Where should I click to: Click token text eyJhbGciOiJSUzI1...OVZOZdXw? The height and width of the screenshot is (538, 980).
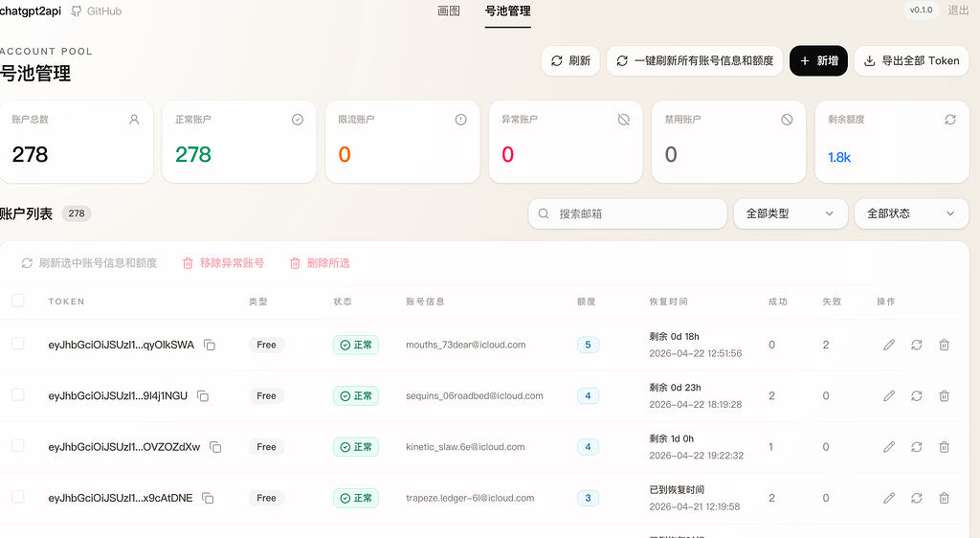tap(124, 447)
